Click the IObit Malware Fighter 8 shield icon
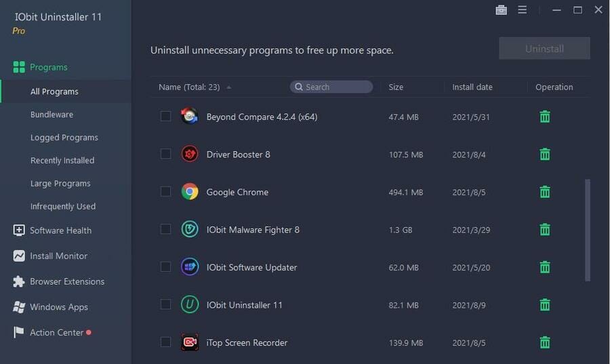Screen dimensions: 610x364 click(190, 229)
